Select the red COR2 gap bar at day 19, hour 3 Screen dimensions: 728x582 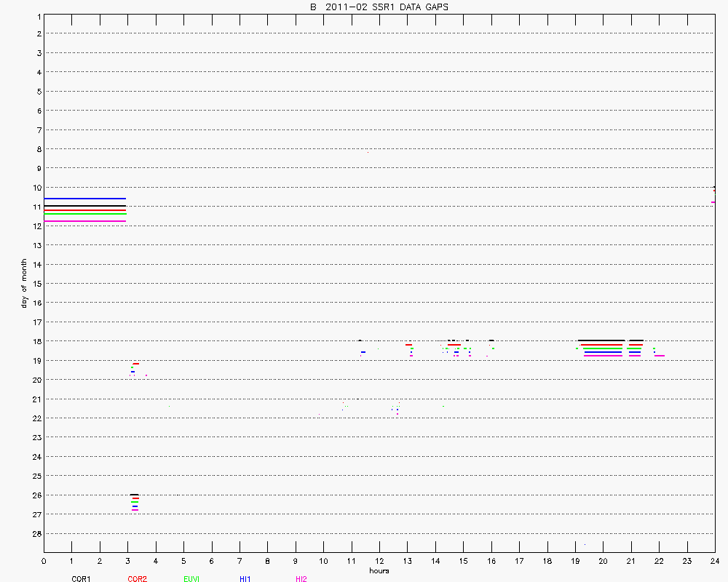(136, 363)
